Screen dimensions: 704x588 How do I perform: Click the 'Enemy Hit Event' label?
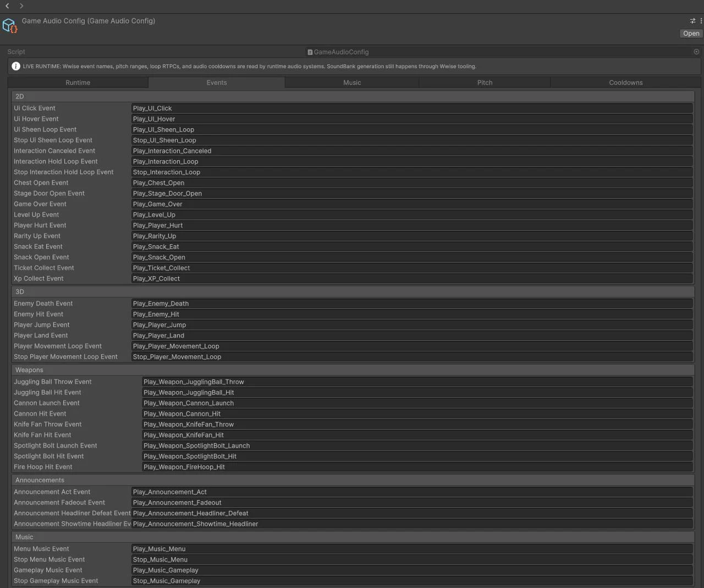pos(38,314)
